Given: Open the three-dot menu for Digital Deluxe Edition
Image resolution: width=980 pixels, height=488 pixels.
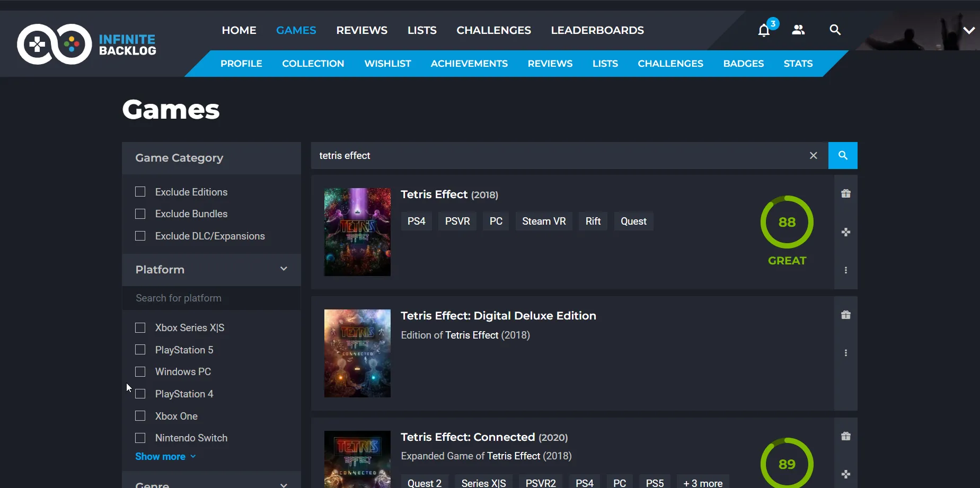Looking at the screenshot, I should (845, 353).
